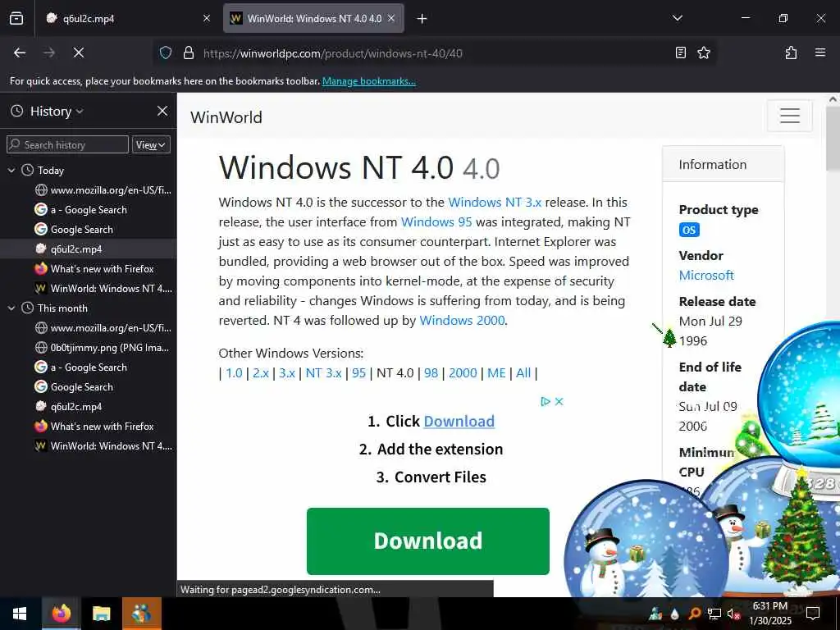
Task: Bookmark this page with the star icon
Action: [703, 52]
